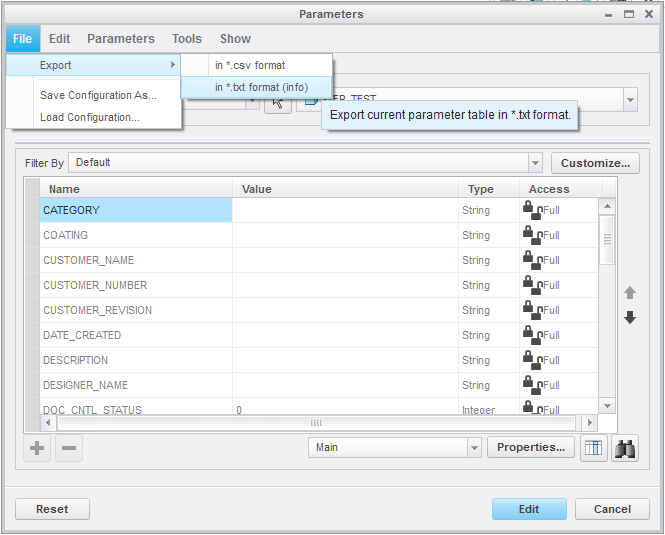Click the remove parameter minus icon
The width and height of the screenshot is (665, 535).
[x=69, y=448]
